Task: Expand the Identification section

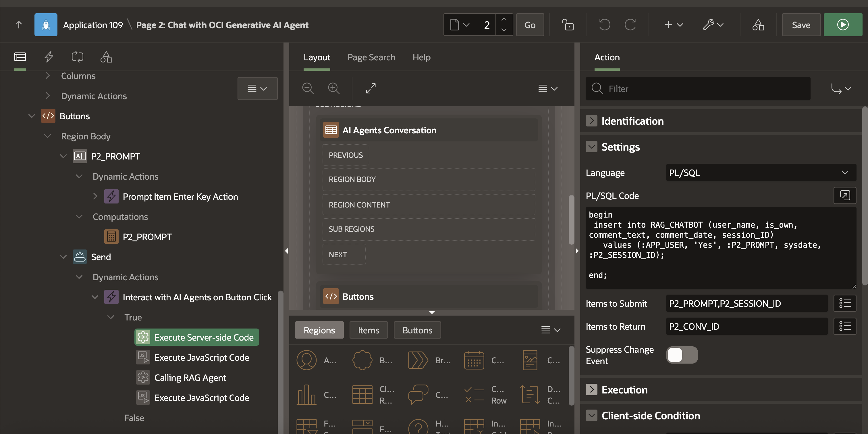Action: click(x=591, y=121)
